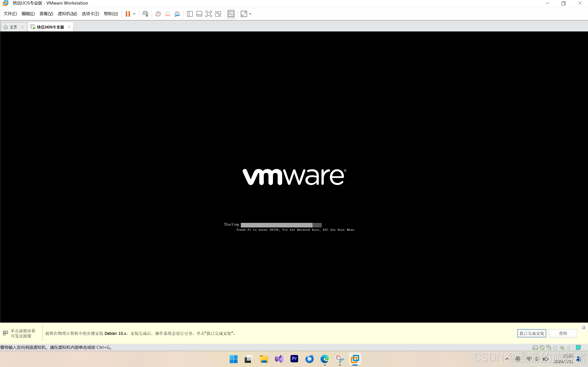
Task: Click the 单击虚拟屏幕可发送按键 text
Action: click(x=23, y=333)
